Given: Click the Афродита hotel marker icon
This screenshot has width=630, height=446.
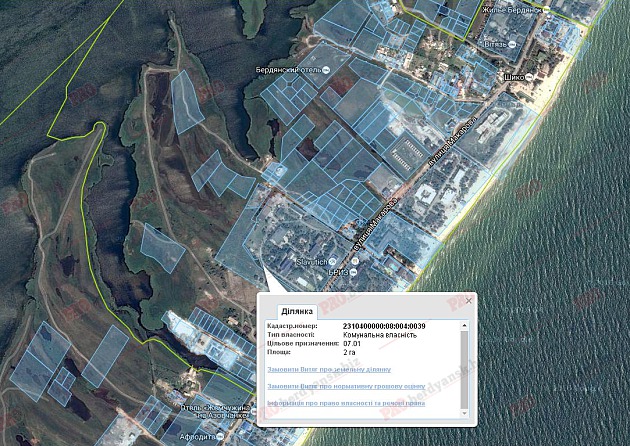Looking at the screenshot, I should tap(219, 437).
